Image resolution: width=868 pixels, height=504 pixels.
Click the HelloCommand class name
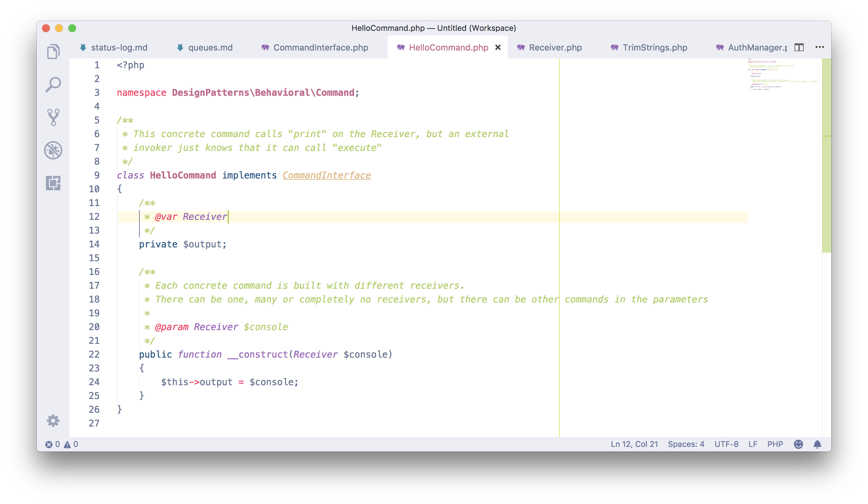183,175
